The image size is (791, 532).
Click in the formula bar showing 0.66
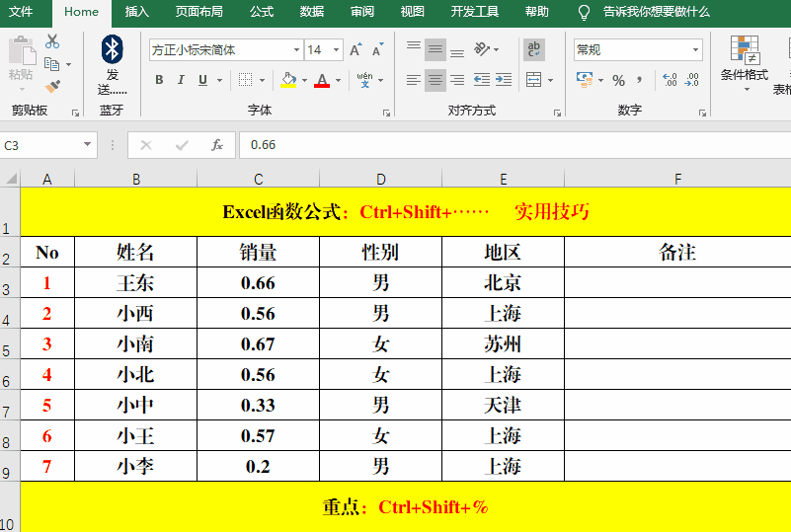[x=515, y=145]
